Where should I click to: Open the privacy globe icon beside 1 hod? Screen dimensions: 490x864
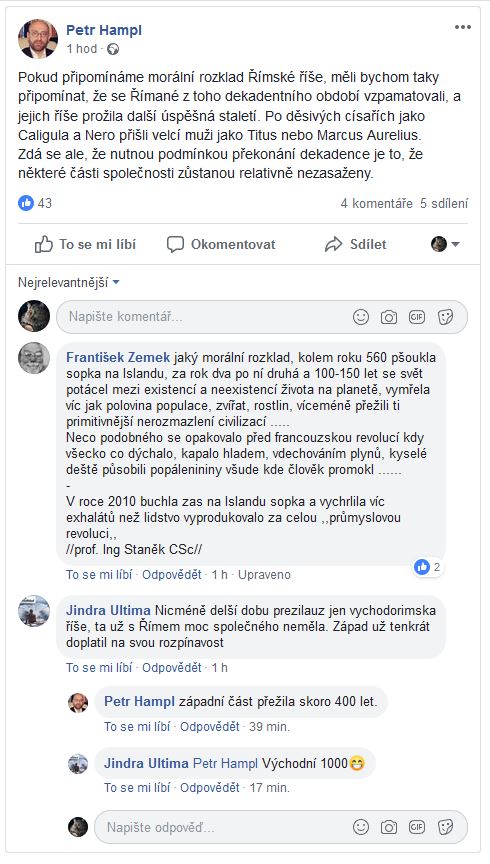(x=113, y=48)
